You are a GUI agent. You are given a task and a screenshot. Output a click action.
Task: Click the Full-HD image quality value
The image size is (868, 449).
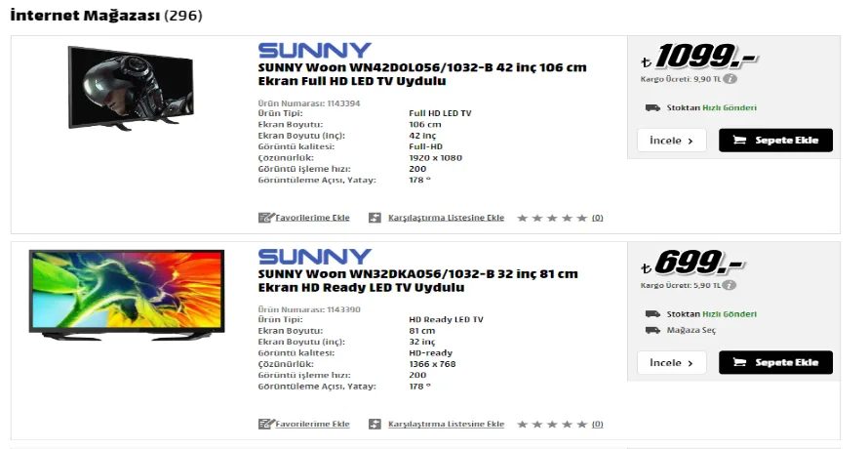[425, 146]
